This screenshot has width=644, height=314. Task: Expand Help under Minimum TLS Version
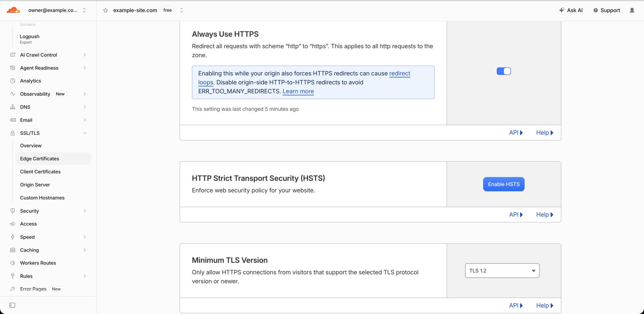click(545, 306)
